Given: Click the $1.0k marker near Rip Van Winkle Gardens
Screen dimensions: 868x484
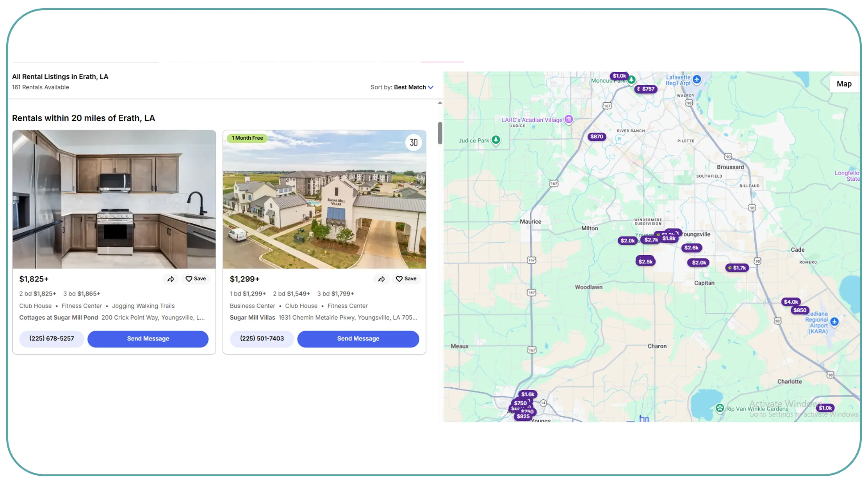Looking at the screenshot, I should point(825,408).
